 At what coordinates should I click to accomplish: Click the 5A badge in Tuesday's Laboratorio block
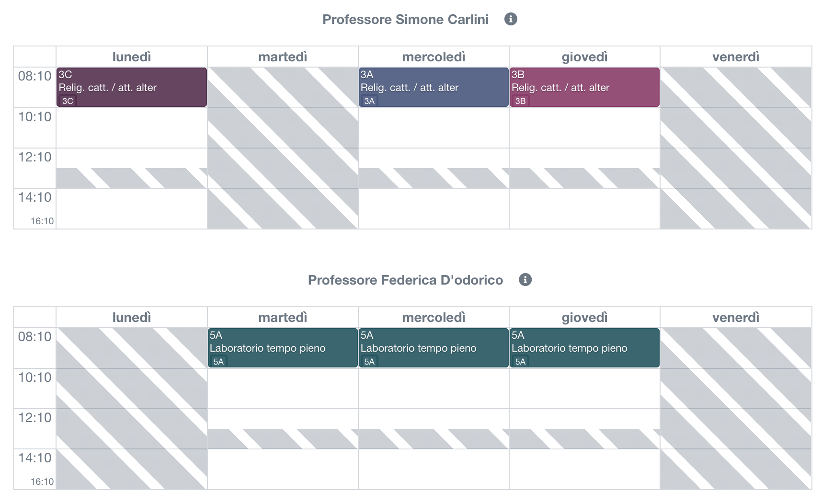pos(219,362)
